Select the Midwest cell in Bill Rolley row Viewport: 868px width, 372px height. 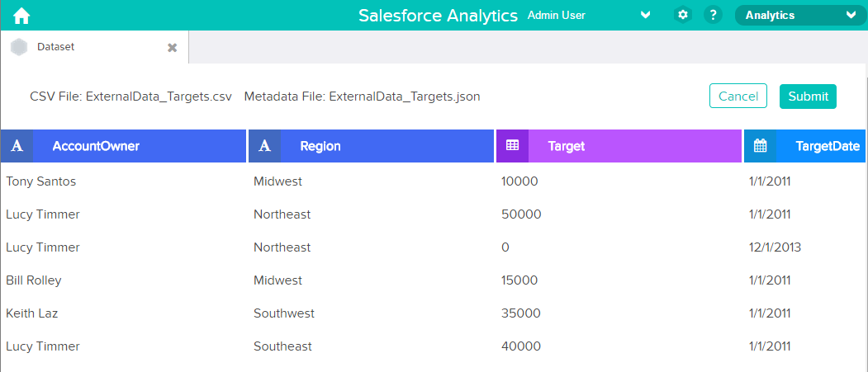coord(277,280)
